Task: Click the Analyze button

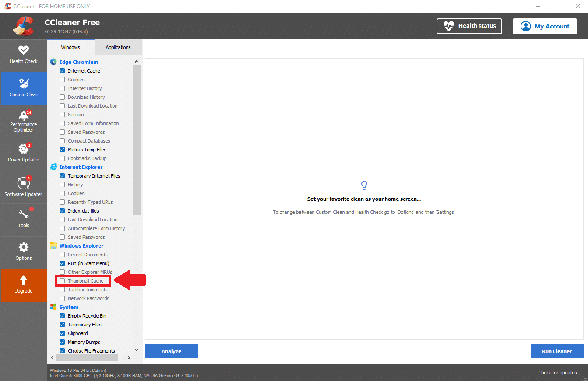Action: [171, 351]
